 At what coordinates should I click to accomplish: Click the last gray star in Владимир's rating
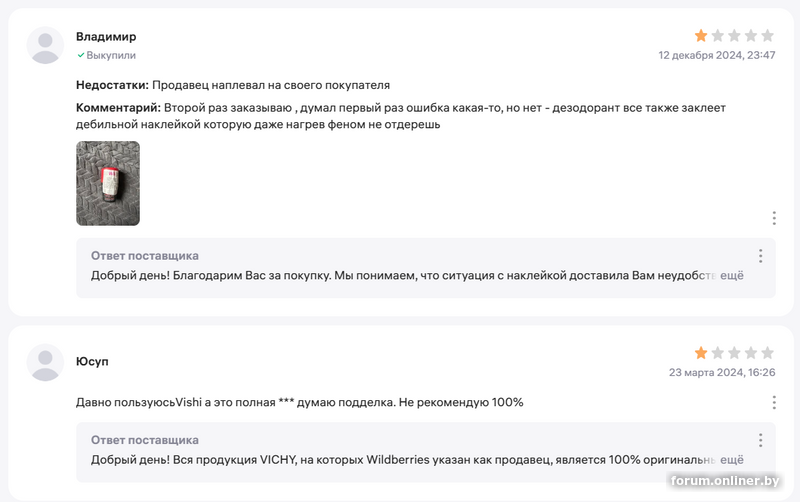click(767, 36)
